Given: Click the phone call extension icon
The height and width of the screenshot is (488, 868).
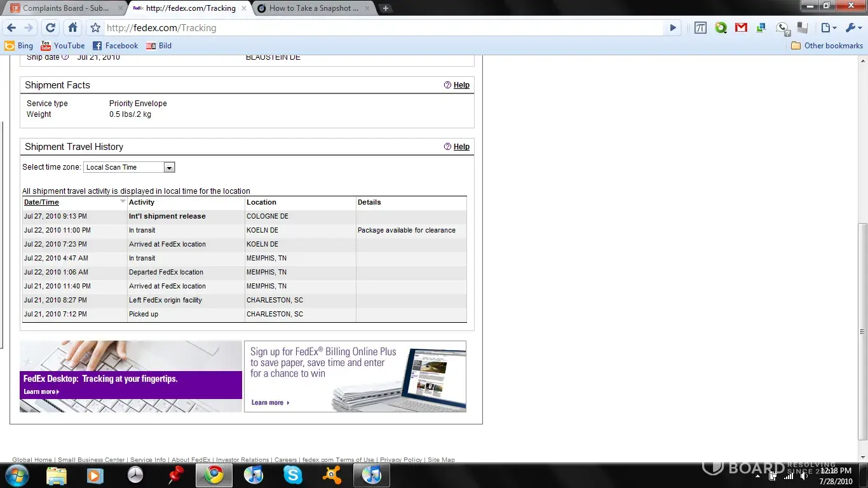Looking at the screenshot, I should [x=782, y=28].
